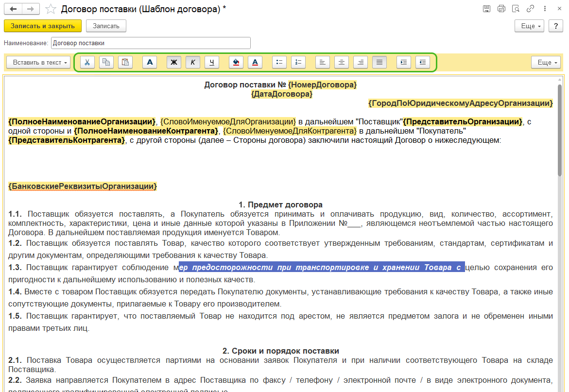
Task: Open the text background fill color picker
Action: pos(236,62)
